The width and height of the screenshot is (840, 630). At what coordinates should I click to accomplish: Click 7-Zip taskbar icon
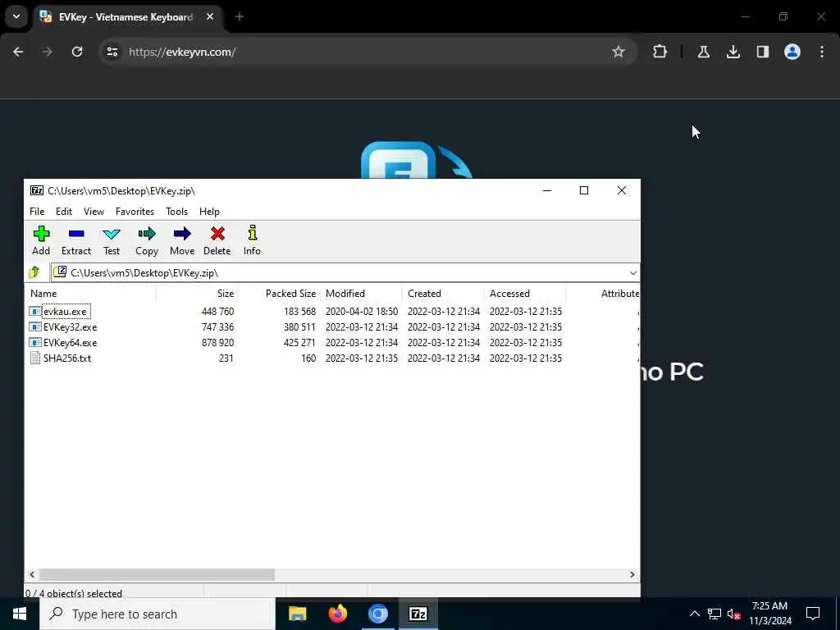click(x=418, y=614)
